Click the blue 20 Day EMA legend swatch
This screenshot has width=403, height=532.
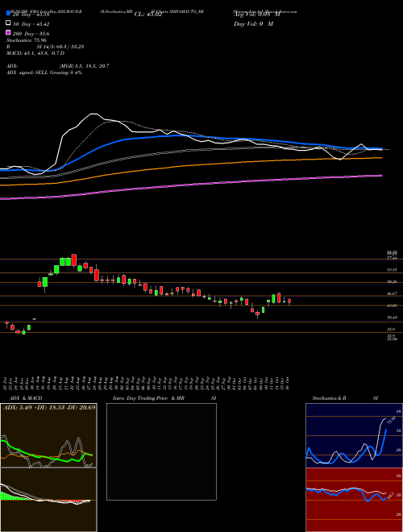[9, 14]
